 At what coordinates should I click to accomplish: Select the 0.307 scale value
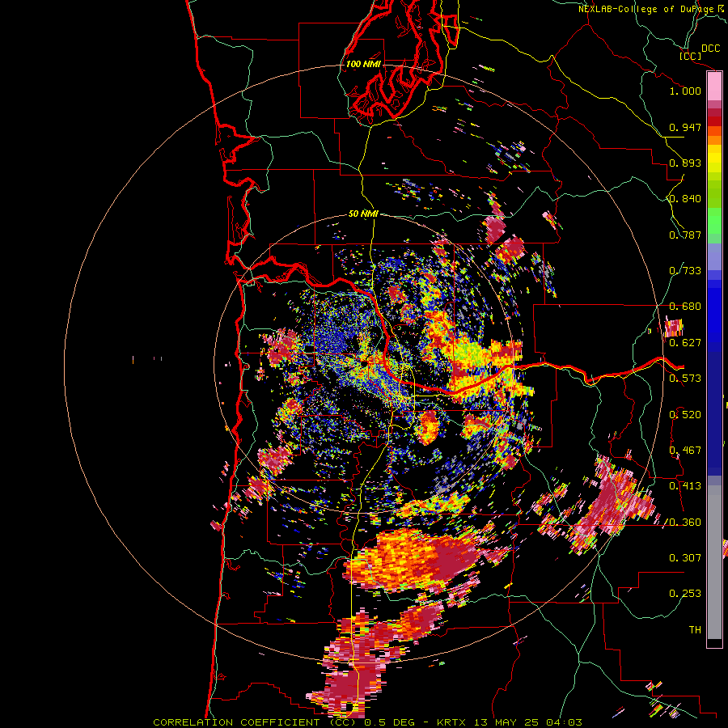click(685, 558)
